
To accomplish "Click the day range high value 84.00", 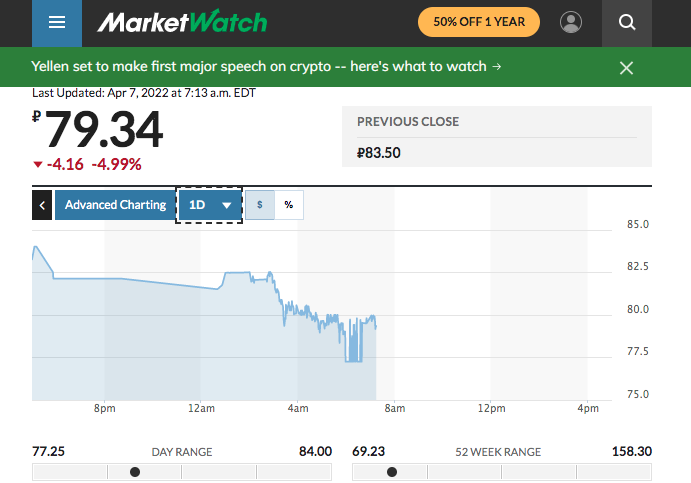I will tap(316, 452).
